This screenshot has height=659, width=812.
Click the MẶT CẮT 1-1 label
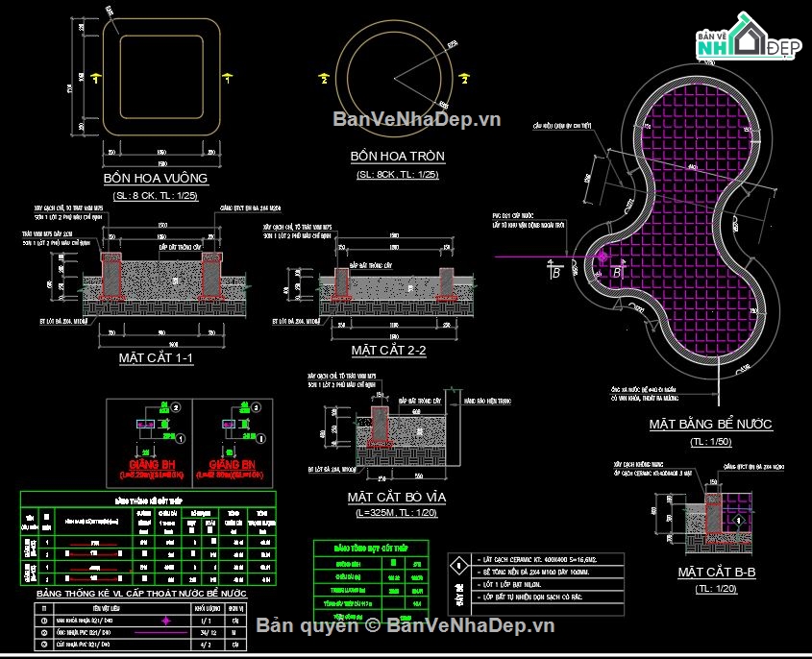click(156, 357)
